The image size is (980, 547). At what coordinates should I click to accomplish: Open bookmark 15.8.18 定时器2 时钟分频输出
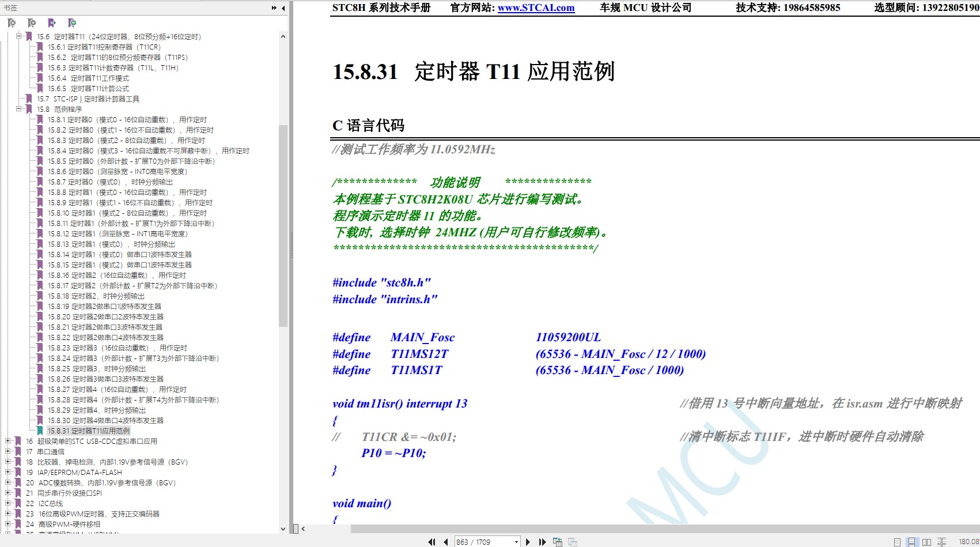(96, 296)
